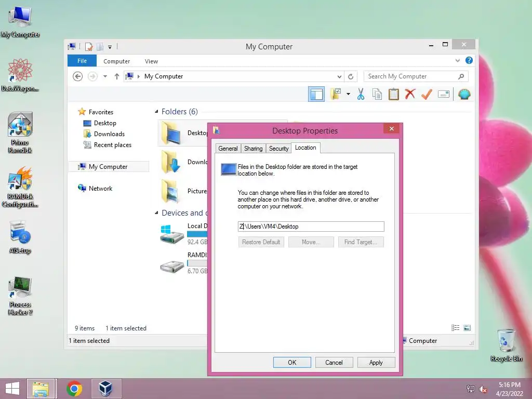Screen dimensions: 532x399
Task: Switch to Security tab in Properties
Action: [x=278, y=148]
